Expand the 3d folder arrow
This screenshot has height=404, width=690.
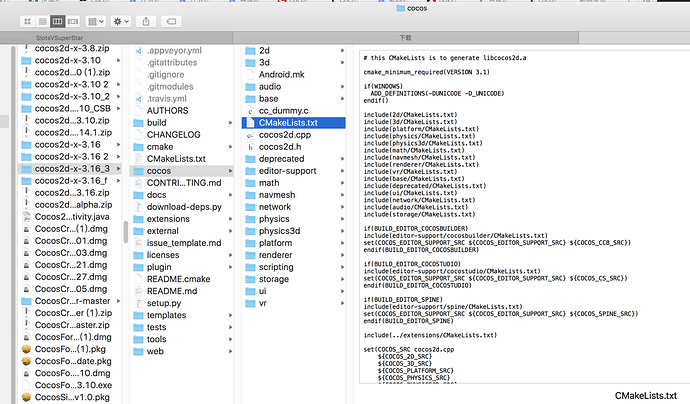pyautogui.click(x=342, y=63)
